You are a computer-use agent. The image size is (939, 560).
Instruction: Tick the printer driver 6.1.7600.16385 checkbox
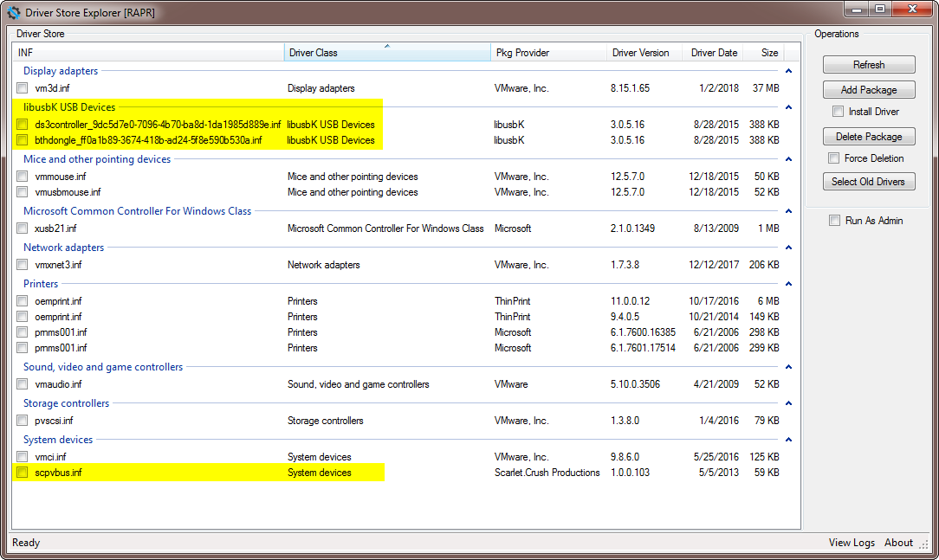click(23, 332)
